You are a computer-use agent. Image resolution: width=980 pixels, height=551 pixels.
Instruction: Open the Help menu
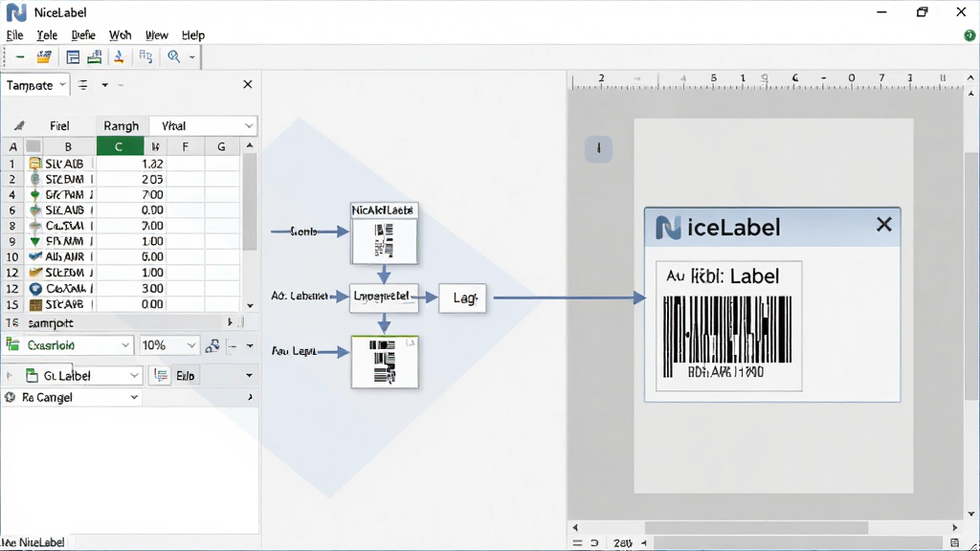pyautogui.click(x=193, y=35)
